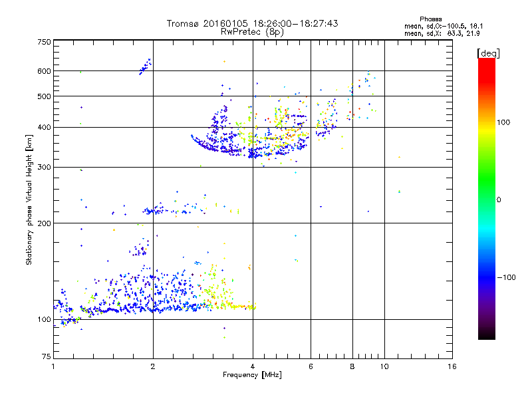Select the 'Phases' heading text
The image size is (532, 399).
430,19
